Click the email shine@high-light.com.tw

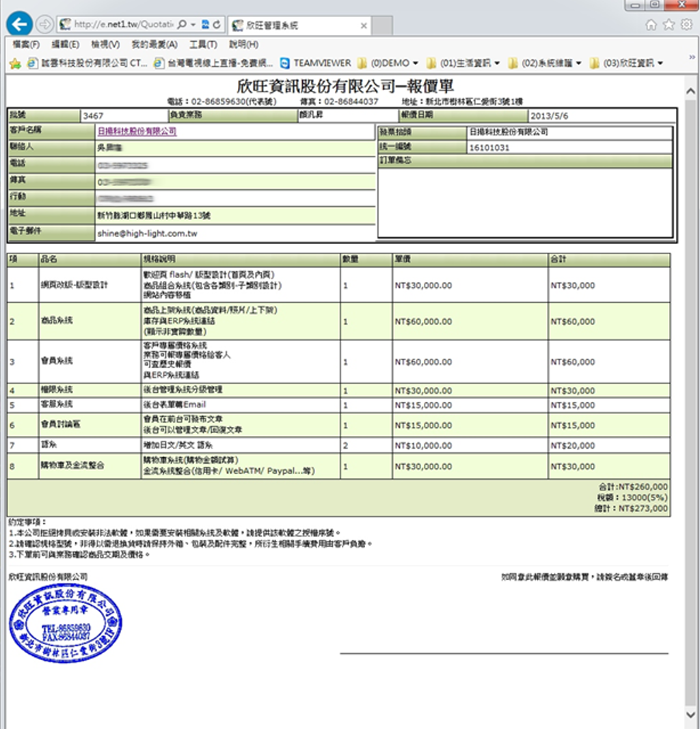(x=147, y=234)
